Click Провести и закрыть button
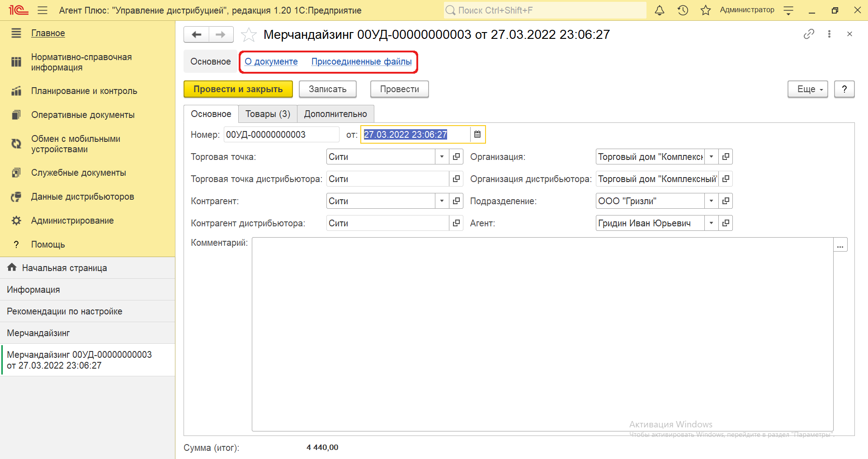Viewport: 868px width, 459px height. click(238, 89)
